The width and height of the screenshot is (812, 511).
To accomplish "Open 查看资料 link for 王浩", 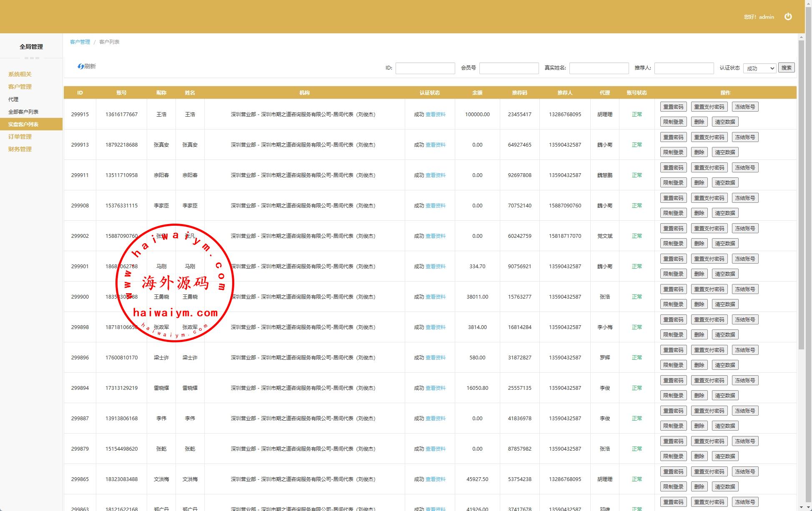I will click(436, 115).
